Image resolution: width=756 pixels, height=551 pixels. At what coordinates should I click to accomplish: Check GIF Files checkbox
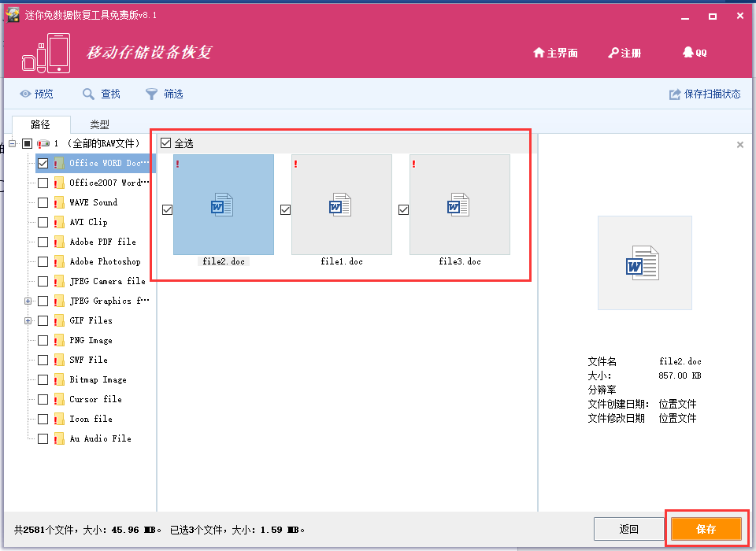pyautogui.click(x=43, y=321)
